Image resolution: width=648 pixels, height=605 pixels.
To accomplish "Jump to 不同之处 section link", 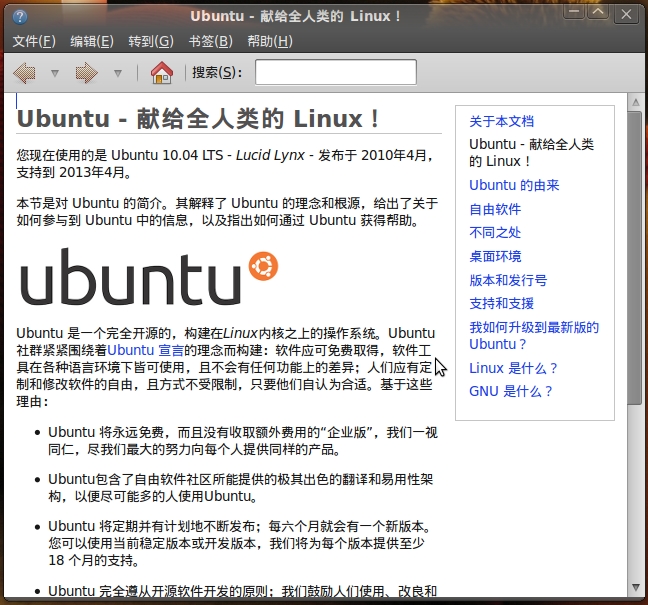I will [x=495, y=233].
